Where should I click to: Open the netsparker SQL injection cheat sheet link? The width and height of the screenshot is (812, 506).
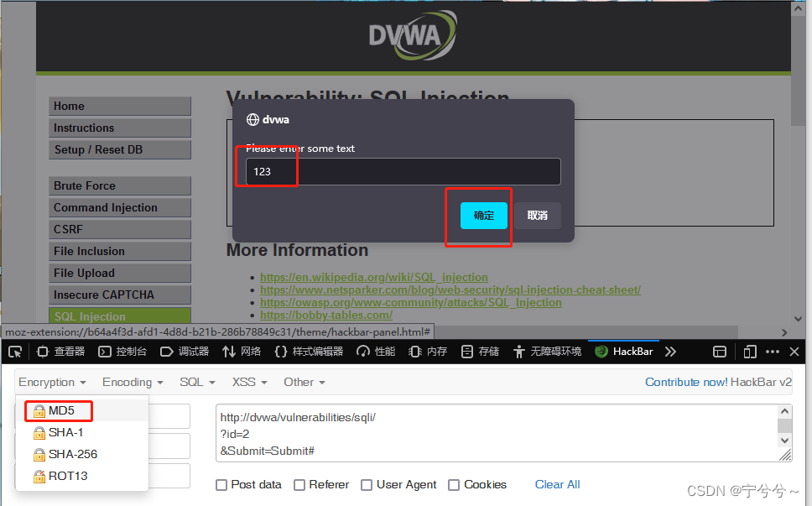[x=450, y=290]
